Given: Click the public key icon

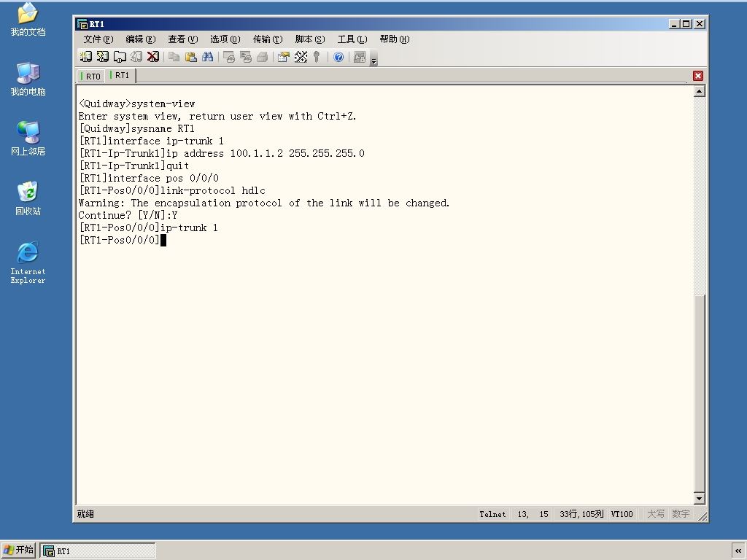Looking at the screenshot, I should pyautogui.click(x=317, y=57).
